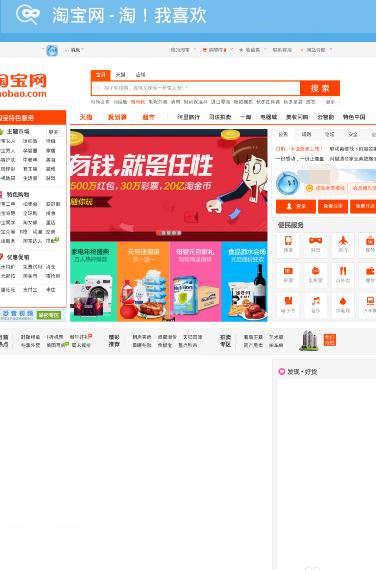Click the pink 发现·好货 icon

tap(281, 372)
